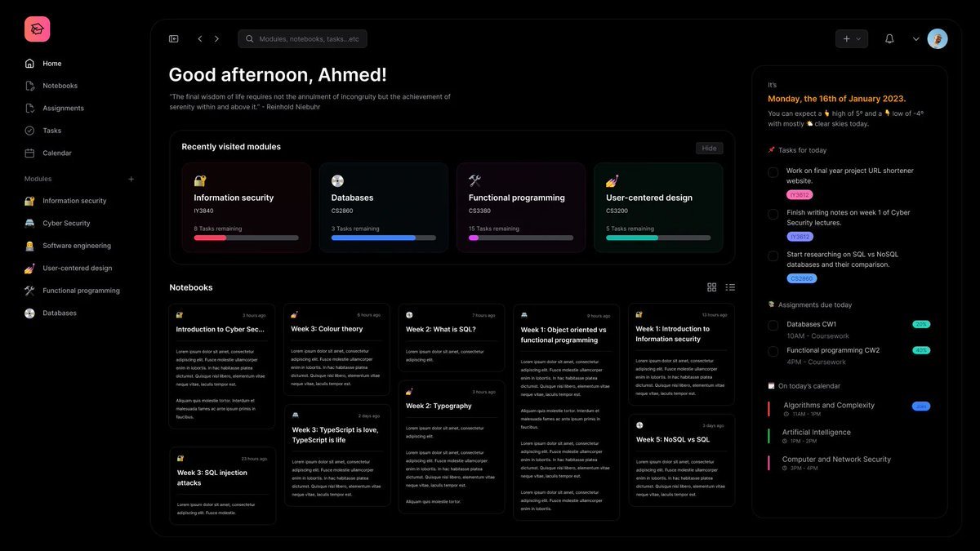Switch notebooks to grid view
Viewport: 980px width, 551px height.
pos(711,287)
